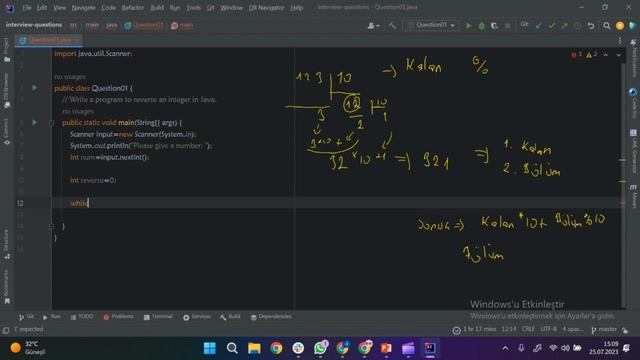
Task: Click CRLF line separator in status bar
Action: click(x=528, y=329)
